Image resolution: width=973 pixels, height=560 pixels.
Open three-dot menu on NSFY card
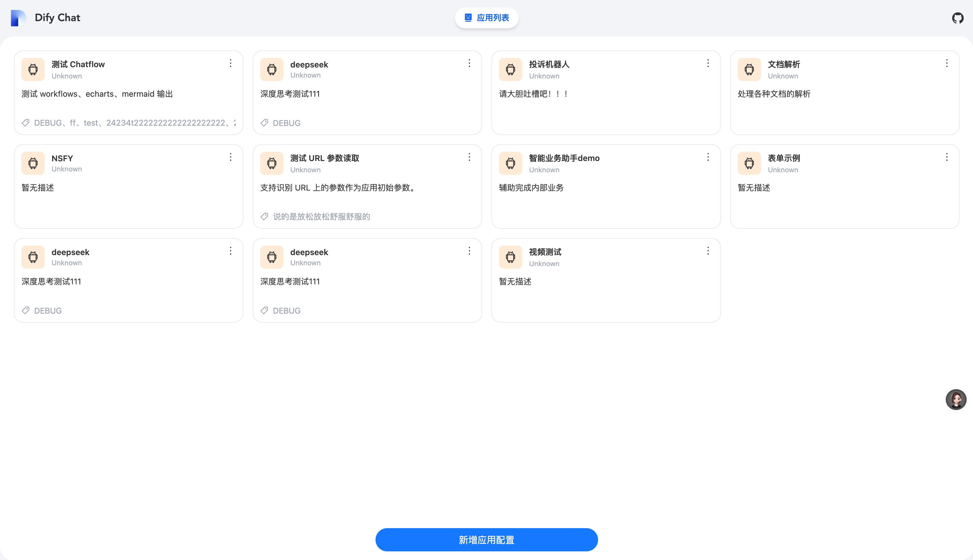click(x=231, y=157)
